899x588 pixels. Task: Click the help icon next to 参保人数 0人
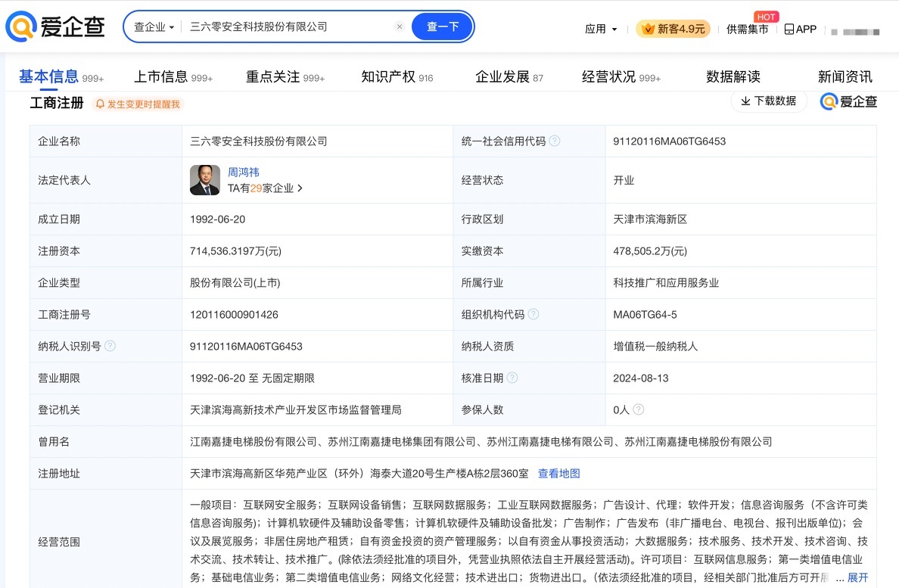[638, 409]
